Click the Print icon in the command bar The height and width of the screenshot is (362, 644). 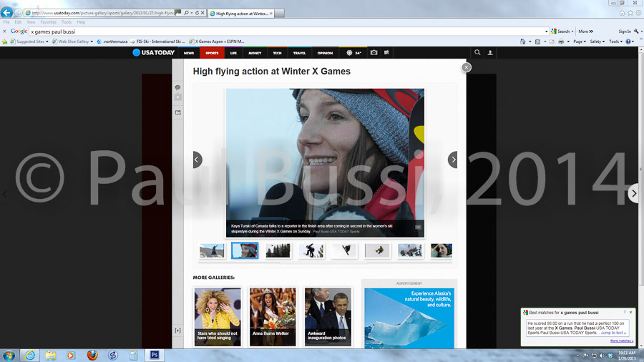tap(561, 41)
